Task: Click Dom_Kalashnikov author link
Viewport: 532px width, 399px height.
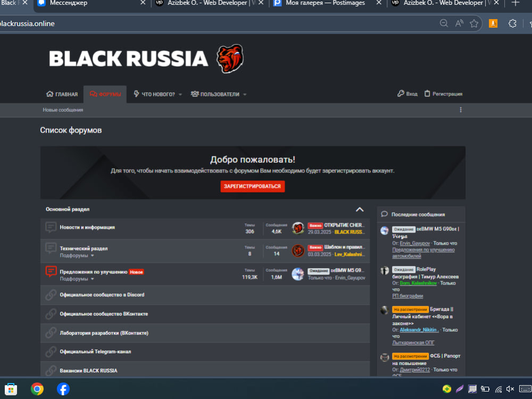Action: tap(418, 283)
